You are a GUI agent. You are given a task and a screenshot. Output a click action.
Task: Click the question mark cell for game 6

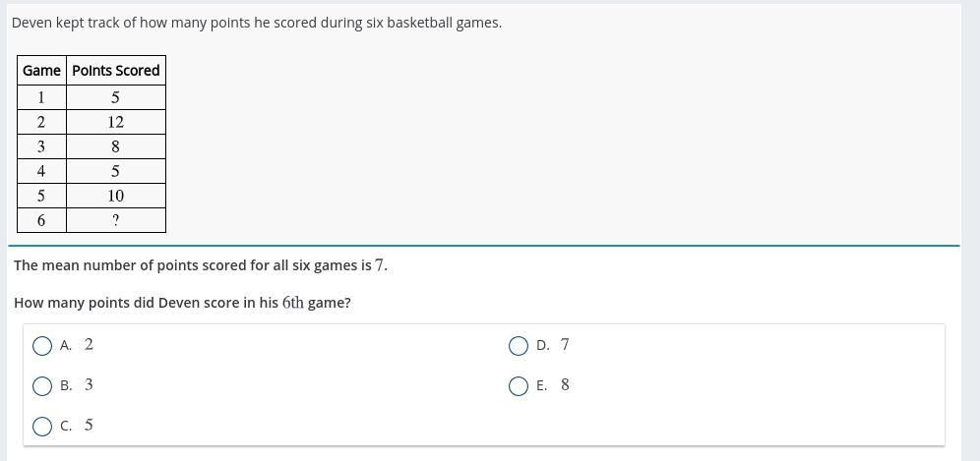[x=115, y=220]
